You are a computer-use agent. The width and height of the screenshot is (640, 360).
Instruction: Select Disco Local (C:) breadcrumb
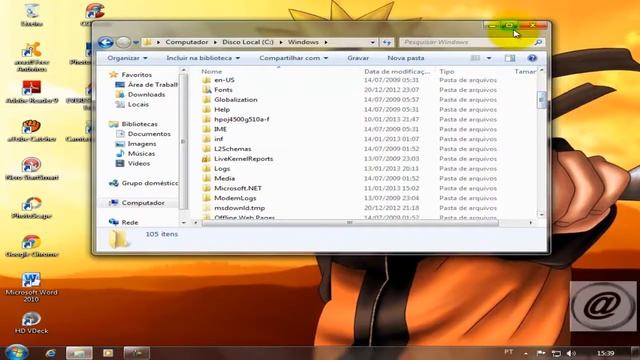point(248,42)
